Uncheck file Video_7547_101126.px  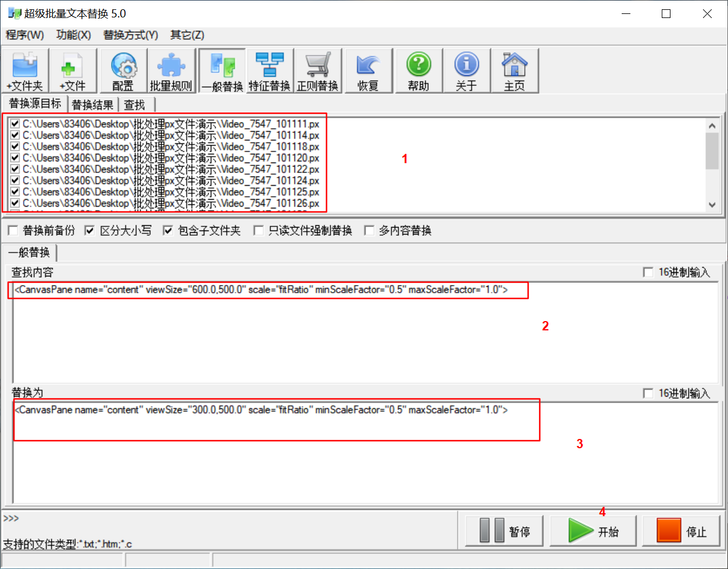[15, 203]
